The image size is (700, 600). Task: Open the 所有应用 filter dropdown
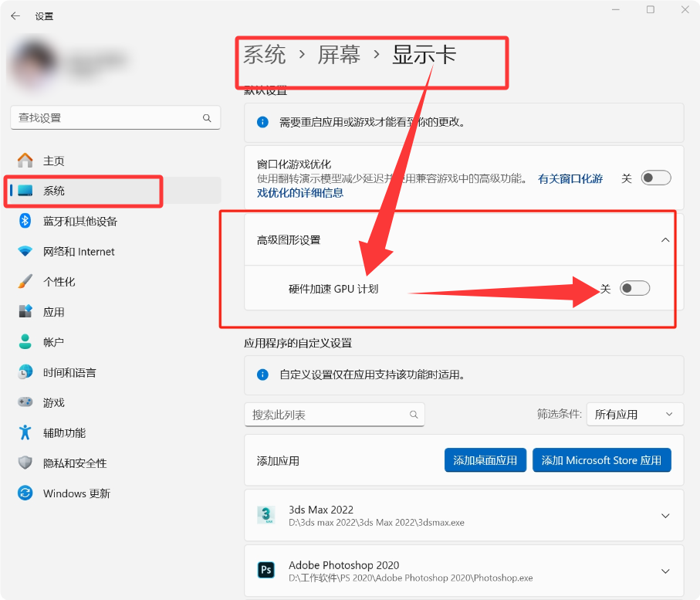pyautogui.click(x=634, y=415)
